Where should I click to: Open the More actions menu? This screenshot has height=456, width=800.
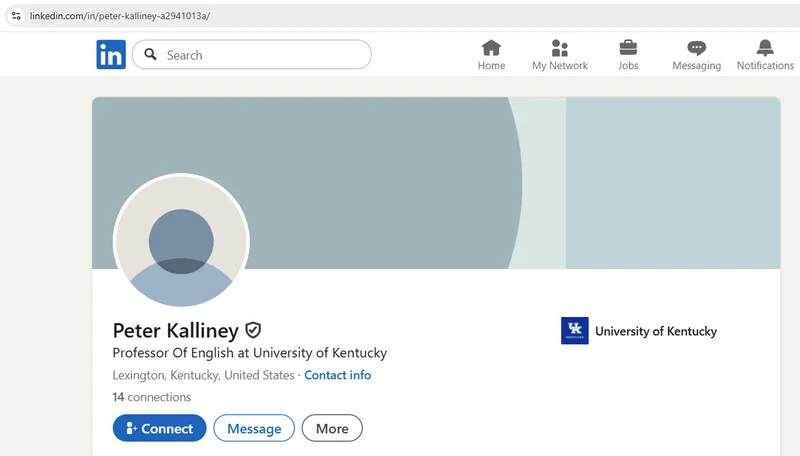pos(332,428)
